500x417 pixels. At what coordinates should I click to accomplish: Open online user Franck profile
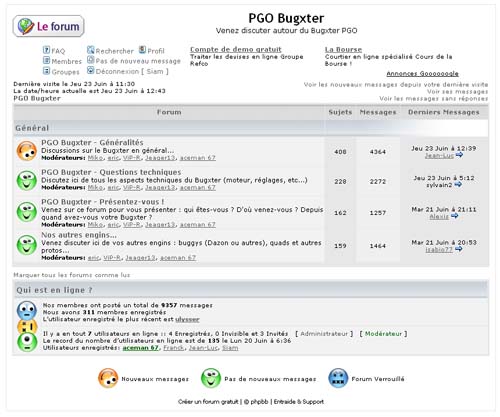click(x=174, y=348)
